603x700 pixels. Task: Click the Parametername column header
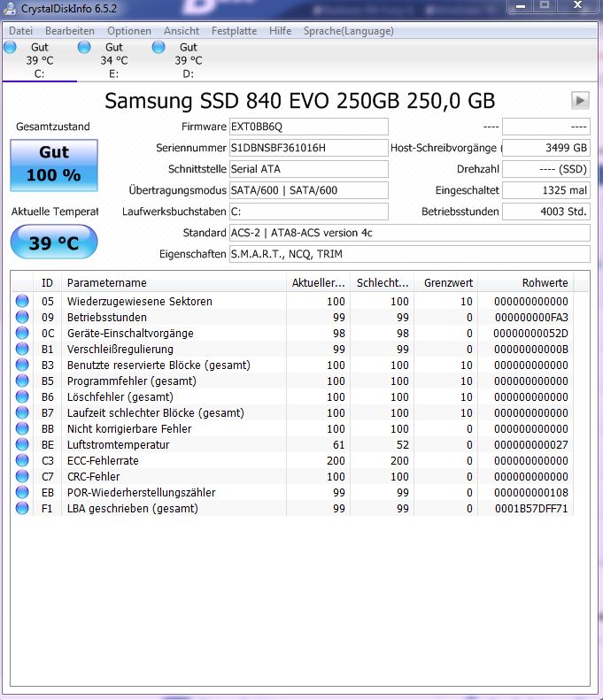coord(173,283)
